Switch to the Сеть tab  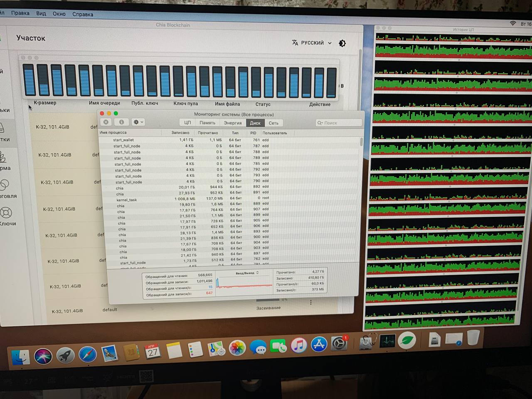point(273,123)
